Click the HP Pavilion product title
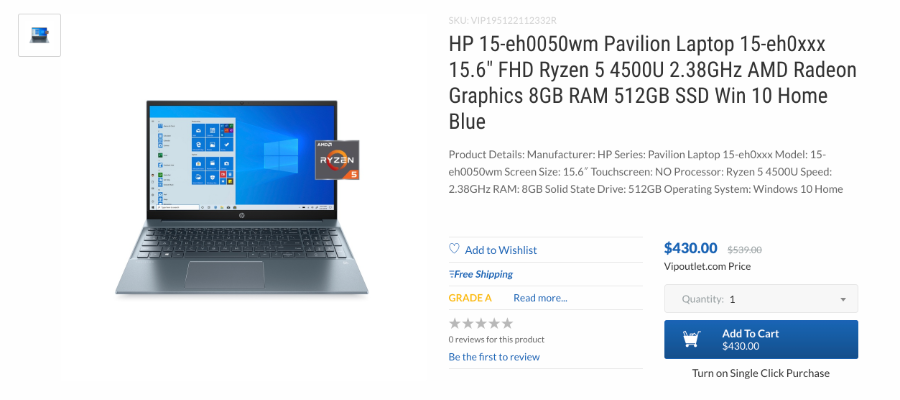 pyautogui.click(x=653, y=83)
